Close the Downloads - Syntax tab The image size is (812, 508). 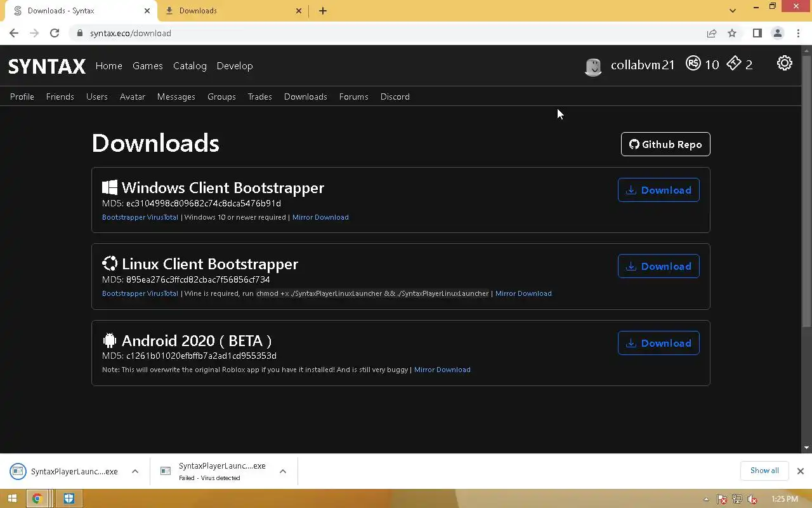pos(147,11)
